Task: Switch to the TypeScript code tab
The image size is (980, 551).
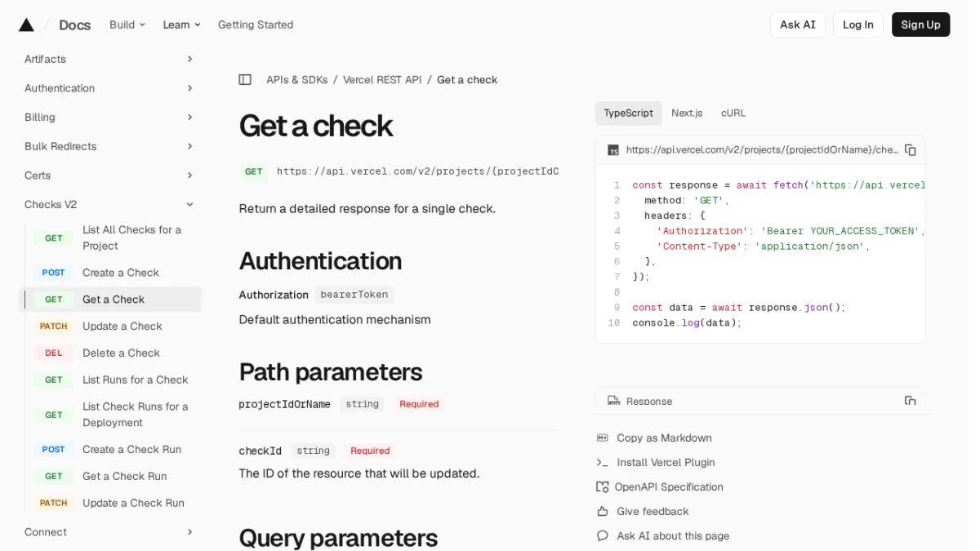Action: coord(628,113)
